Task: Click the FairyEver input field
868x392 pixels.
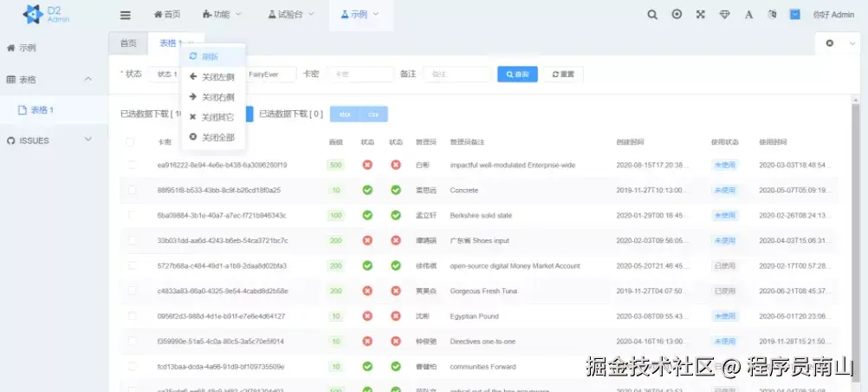Action: [270, 75]
